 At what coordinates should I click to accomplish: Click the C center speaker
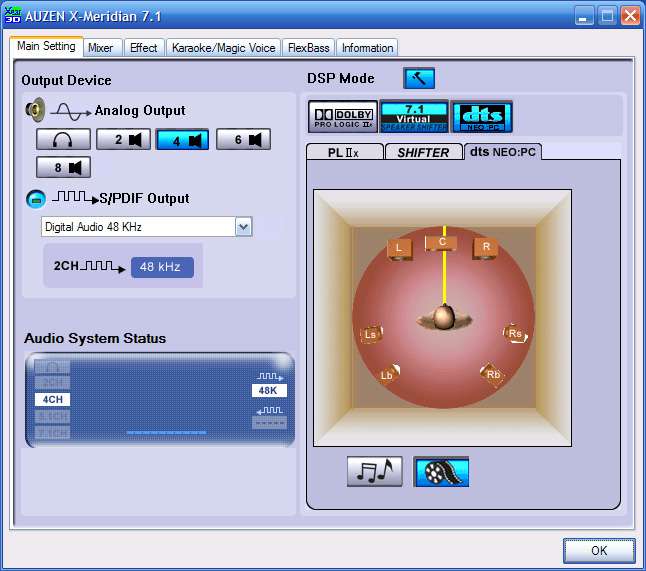[441, 243]
